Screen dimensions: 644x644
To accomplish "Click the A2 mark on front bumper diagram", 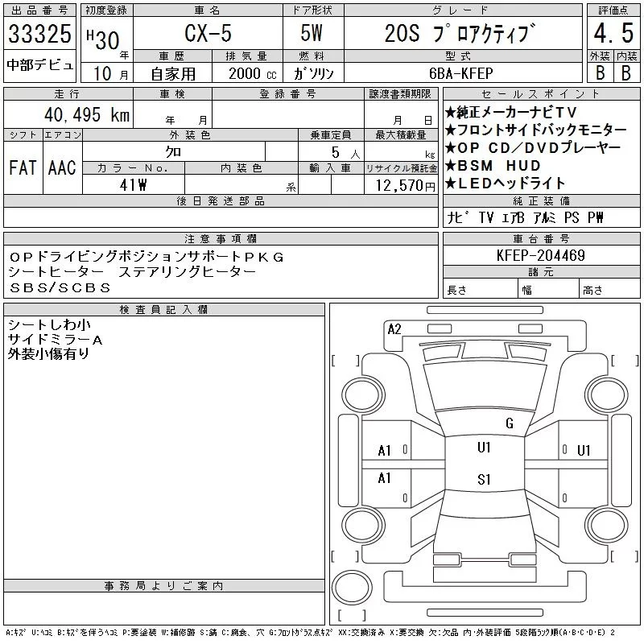I will 394,329.
